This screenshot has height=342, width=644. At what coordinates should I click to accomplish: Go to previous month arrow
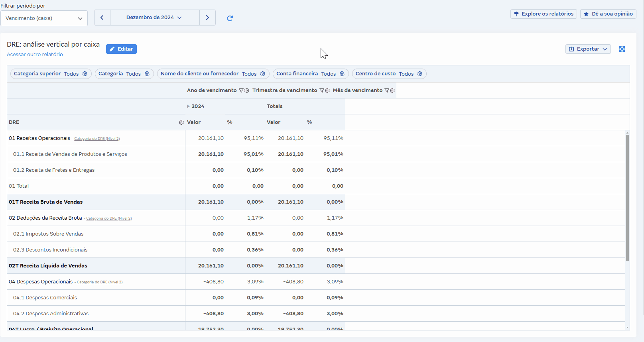tap(102, 18)
